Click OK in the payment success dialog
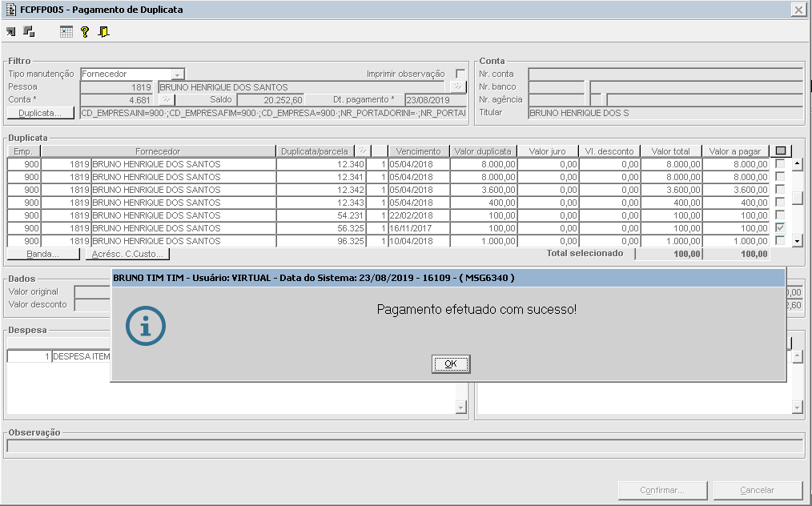This screenshot has height=506, width=812. (x=451, y=363)
